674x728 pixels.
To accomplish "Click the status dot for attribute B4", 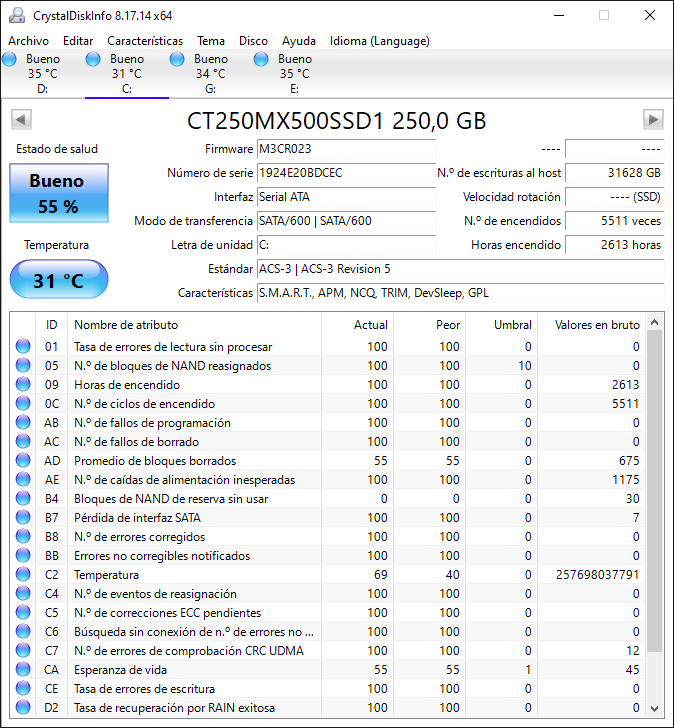I will coord(23,499).
